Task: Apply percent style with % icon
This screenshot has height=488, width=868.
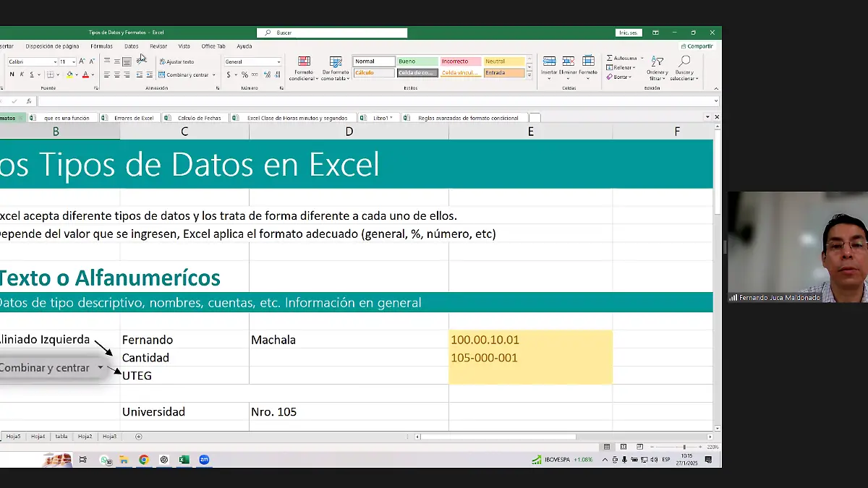Action: click(244, 74)
